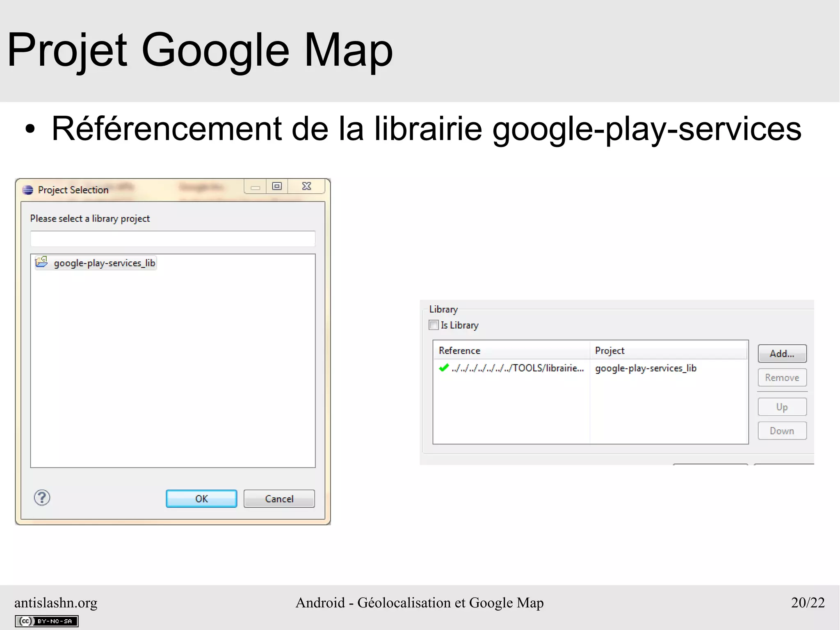Screen dimensions: 840x630
Task: Select google-play-services_lib library project
Action: pyautogui.click(x=96, y=263)
